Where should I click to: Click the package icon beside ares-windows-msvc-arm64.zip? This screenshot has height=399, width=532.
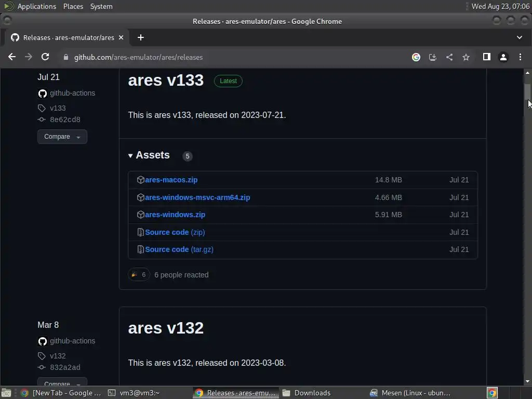click(x=140, y=197)
